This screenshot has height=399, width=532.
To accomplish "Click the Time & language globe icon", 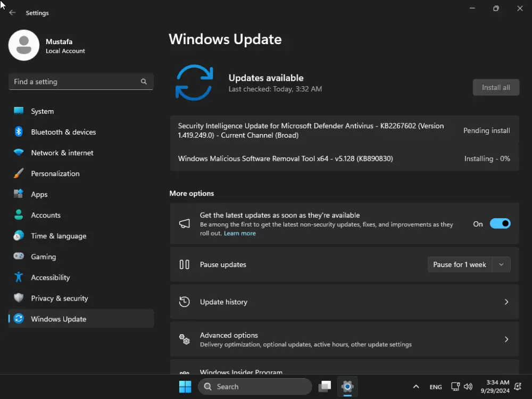I will pyautogui.click(x=19, y=236).
